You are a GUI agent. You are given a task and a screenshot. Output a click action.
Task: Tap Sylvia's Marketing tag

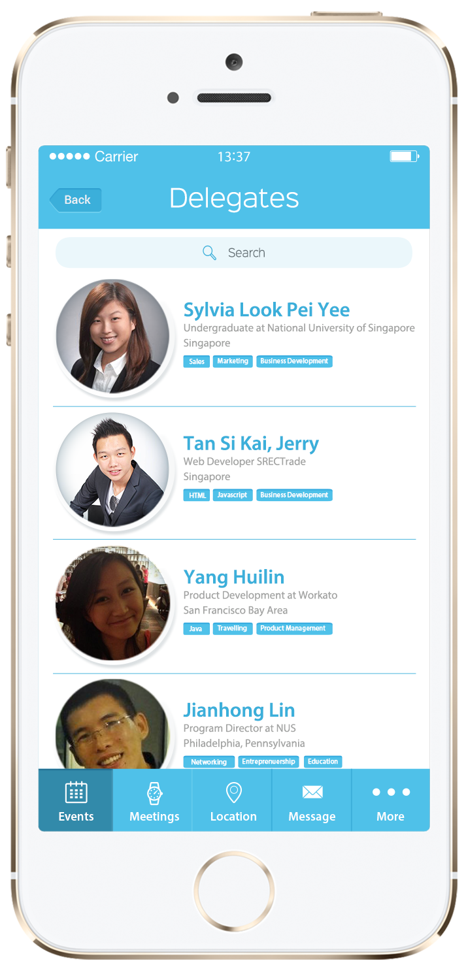click(x=233, y=361)
